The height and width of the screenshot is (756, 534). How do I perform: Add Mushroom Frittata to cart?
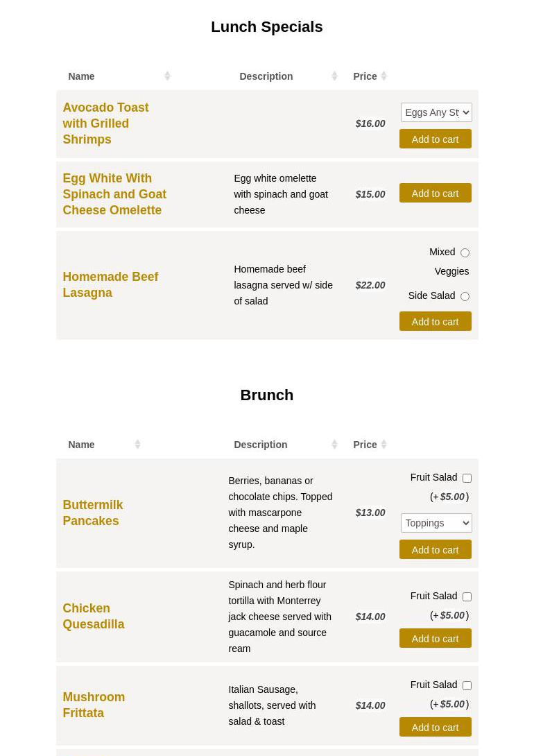pyautogui.click(x=435, y=728)
